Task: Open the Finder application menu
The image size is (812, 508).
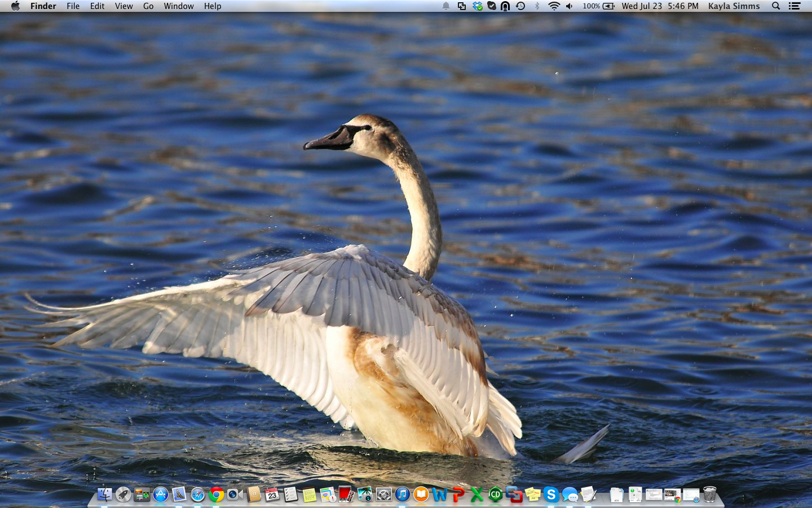Action: click(x=43, y=6)
